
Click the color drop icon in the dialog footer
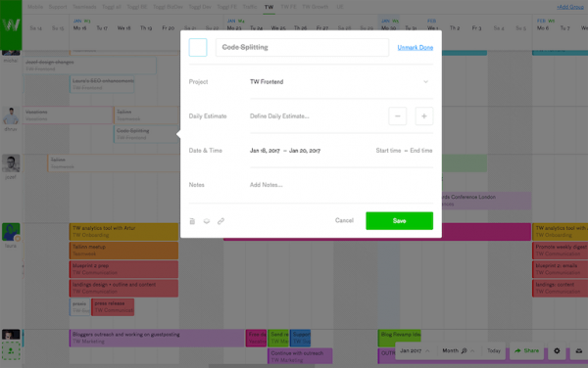206,221
